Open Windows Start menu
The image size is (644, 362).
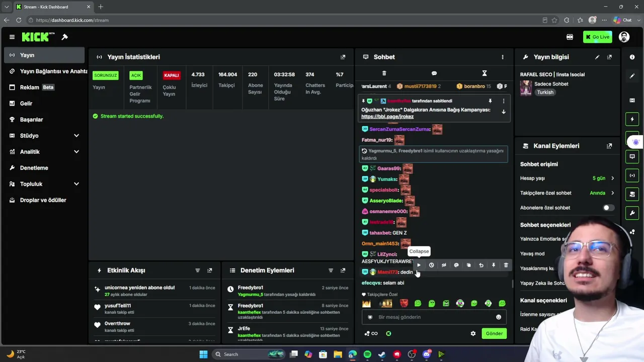tap(203, 354)
